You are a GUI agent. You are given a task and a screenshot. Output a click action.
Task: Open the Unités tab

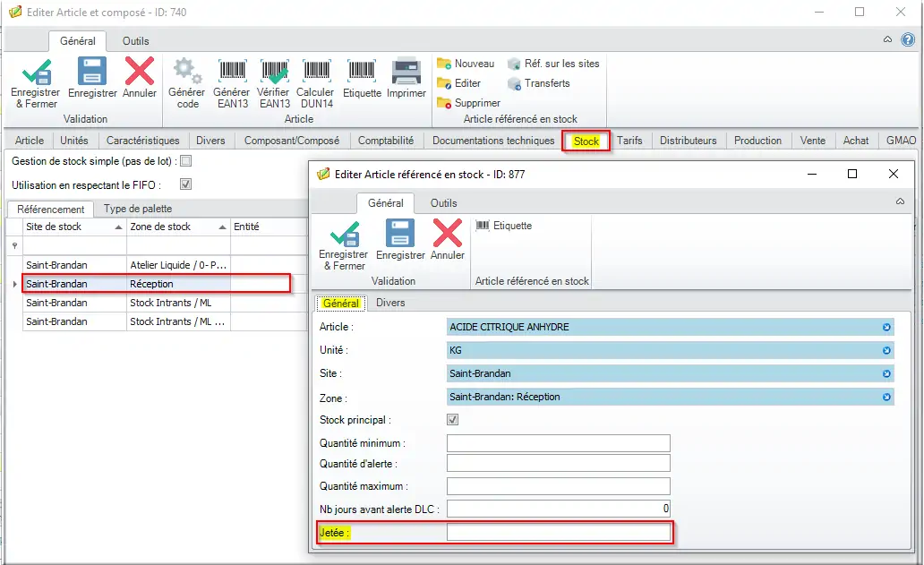coord(74,141)
